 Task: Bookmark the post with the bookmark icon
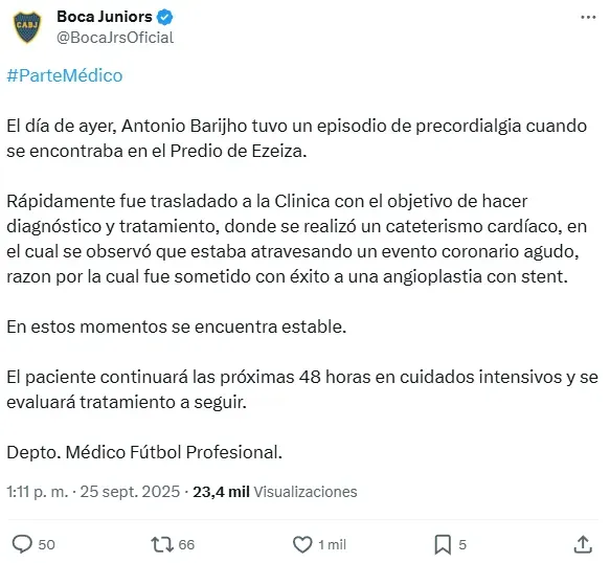[x=442, y=544]
